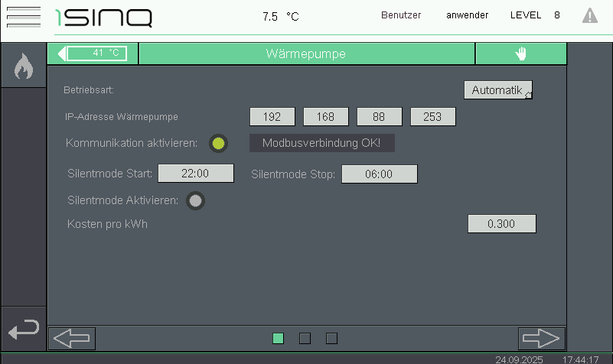Toggle Kommunikation aktivieren indicator
Screen dimensions: 613x364
218,143
